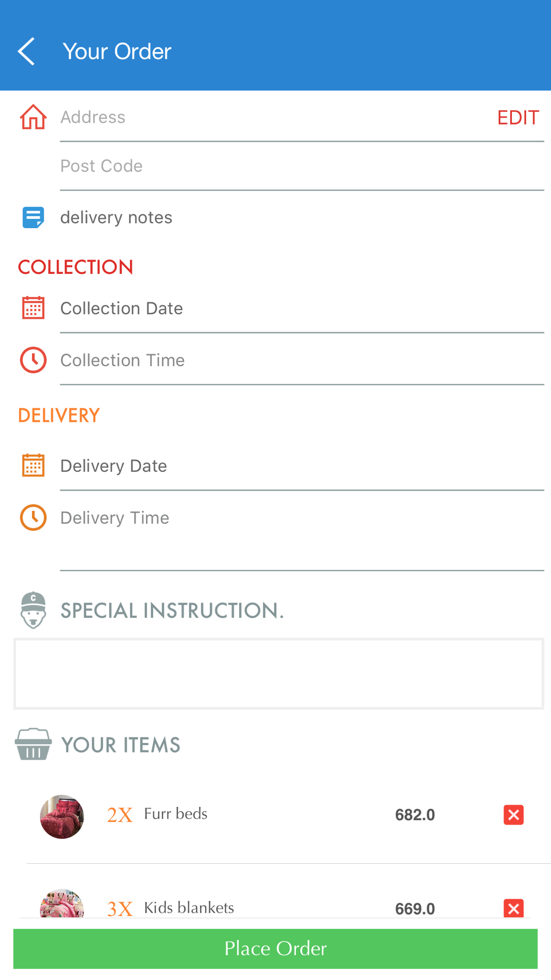Tap the orange delivery calendar icon

[33, 466]
